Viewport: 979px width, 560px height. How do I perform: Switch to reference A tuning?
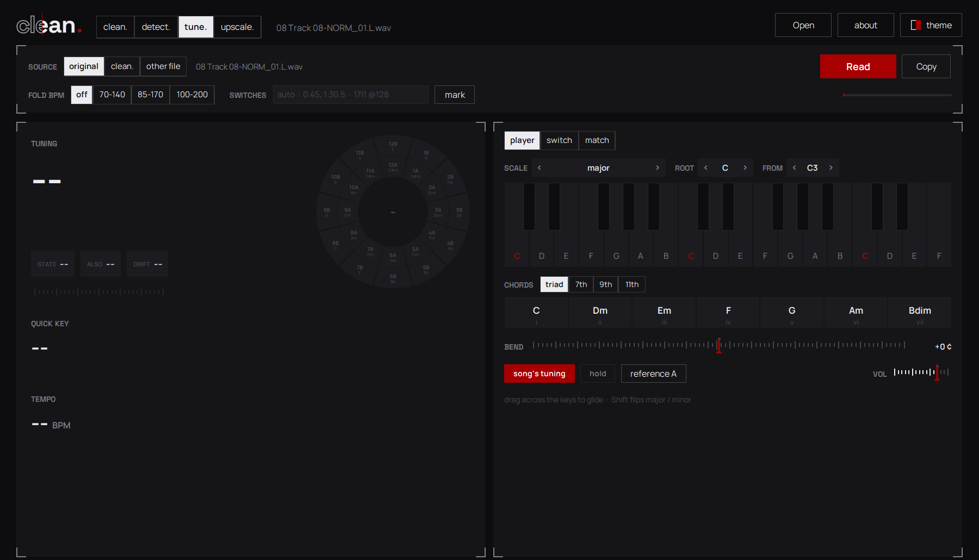click(x=653, y=374)
